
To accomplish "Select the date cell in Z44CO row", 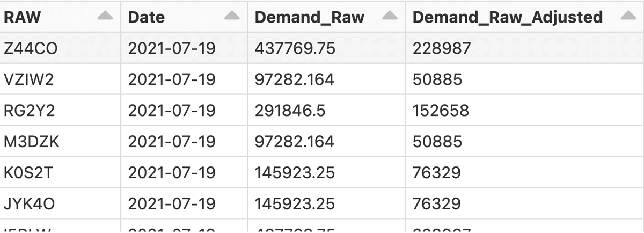I will (x=172, y=48).
